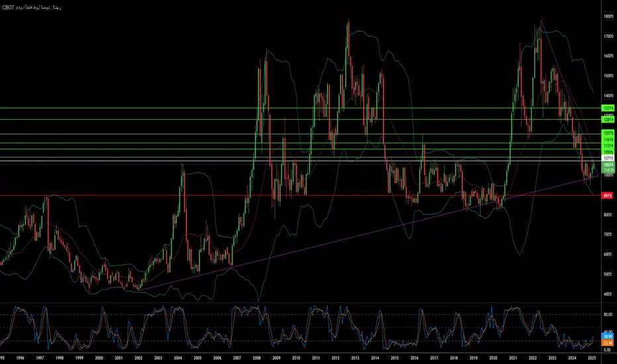The image size is (617, 364).
Task: Click the 1996 year on time axis
Action: (x=20, y=358)
